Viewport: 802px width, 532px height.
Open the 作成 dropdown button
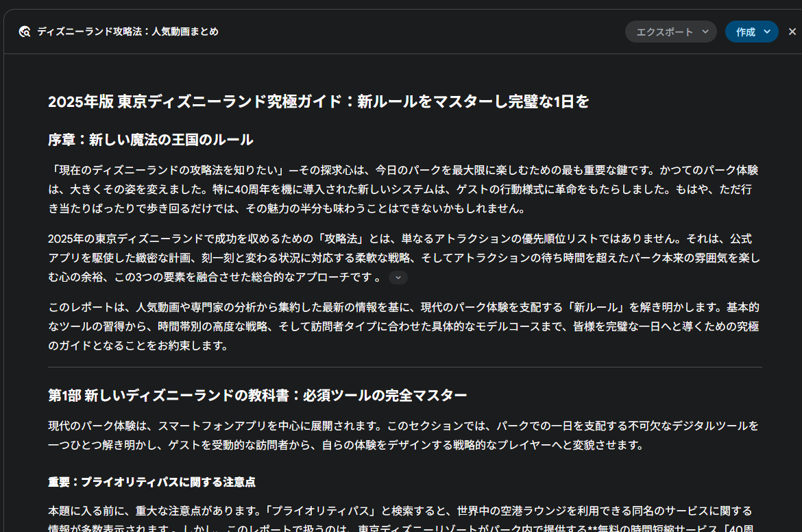pyautogui.click(x=751, y=32)
